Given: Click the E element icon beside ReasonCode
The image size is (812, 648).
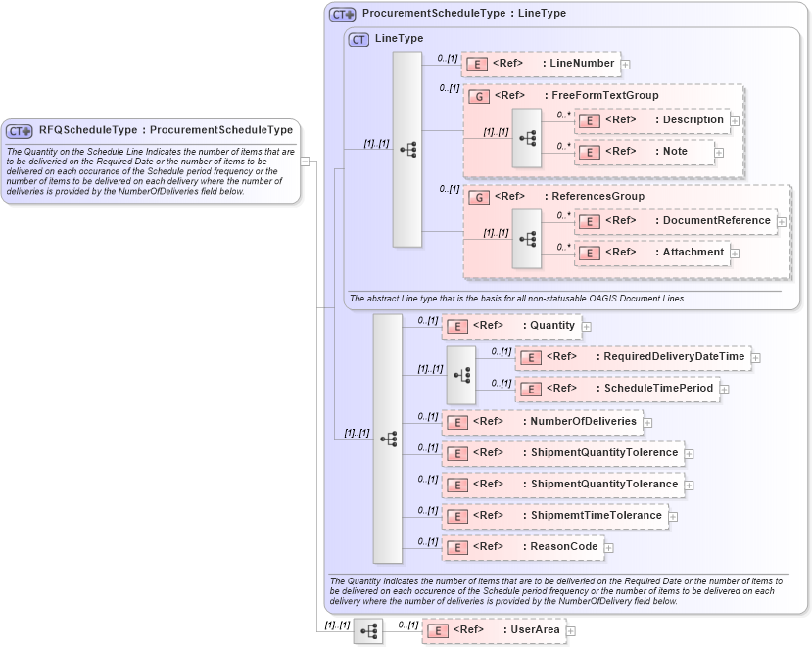Looking at the screenshot, I should coord(456,547).
